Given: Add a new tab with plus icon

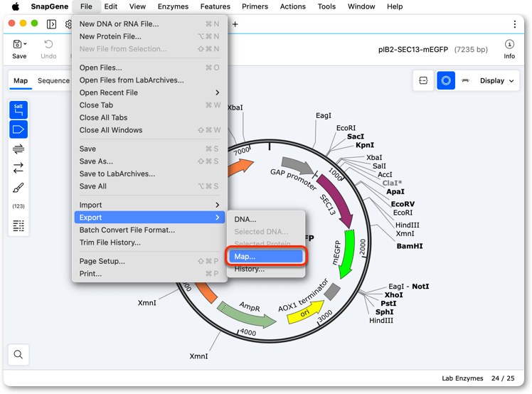Looking at the screenshot, I should click(x=235, y=24).
